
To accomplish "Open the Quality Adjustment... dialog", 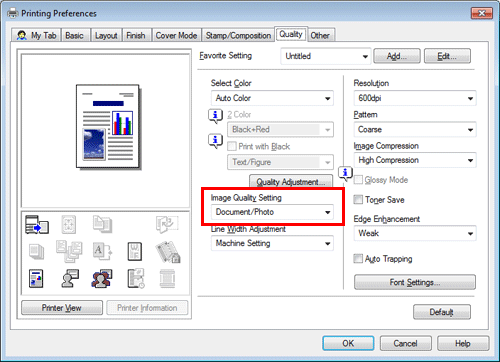I will point(291,181).
